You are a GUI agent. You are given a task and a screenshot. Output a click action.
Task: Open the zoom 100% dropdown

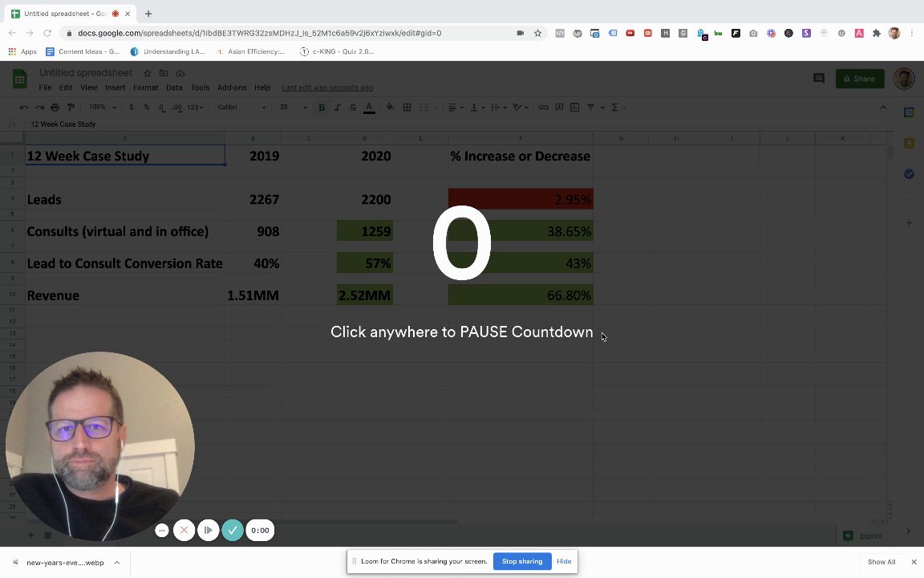[103, 108]
